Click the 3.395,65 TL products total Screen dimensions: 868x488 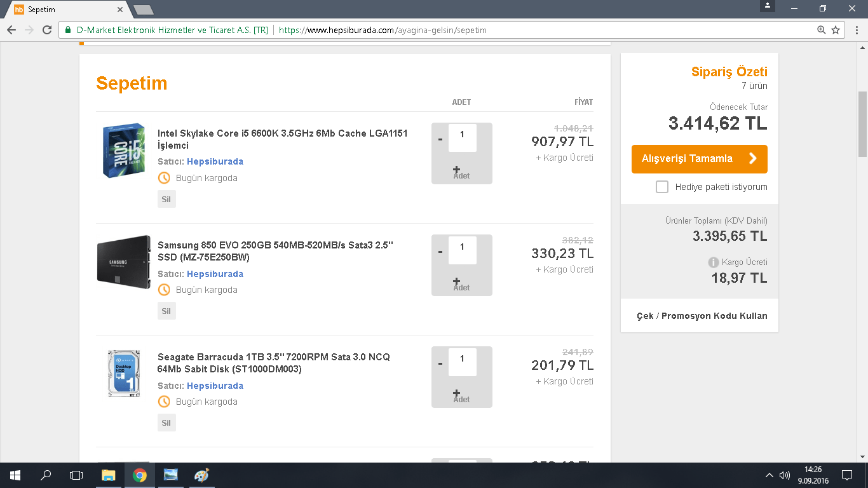(x=730, y=236)
